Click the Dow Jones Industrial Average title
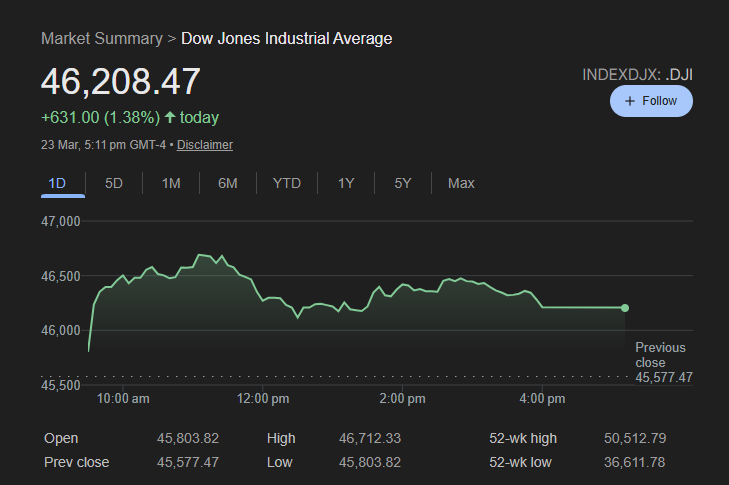 [286, 39]
